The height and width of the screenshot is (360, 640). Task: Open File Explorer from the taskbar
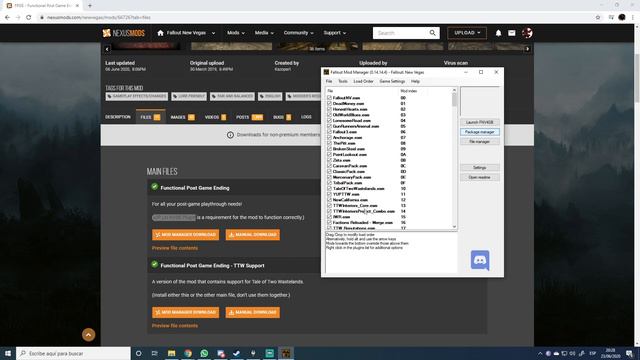(171, 353)
